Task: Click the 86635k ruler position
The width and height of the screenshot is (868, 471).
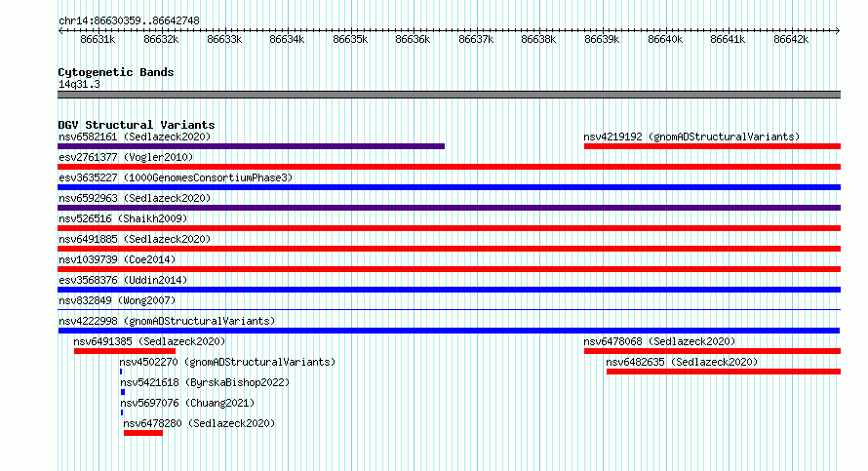Action: pyautogui.click(x=350, y=40)
